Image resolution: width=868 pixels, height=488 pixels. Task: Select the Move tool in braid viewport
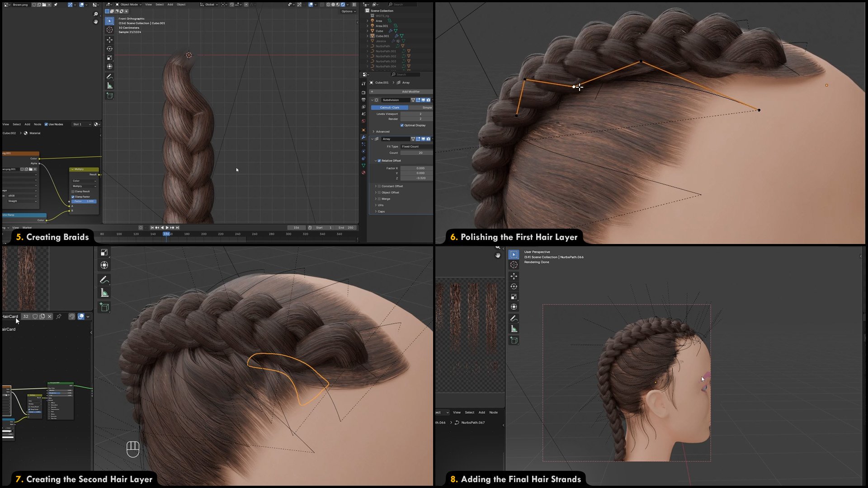109,40
